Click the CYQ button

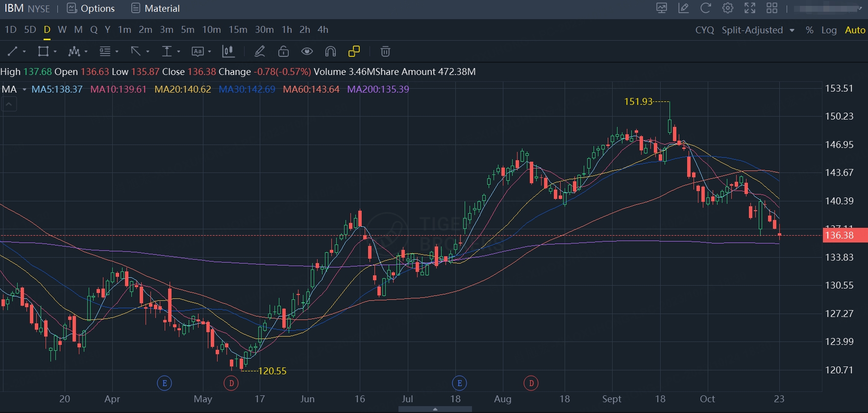pyautogui.click(x=704, y=30)
